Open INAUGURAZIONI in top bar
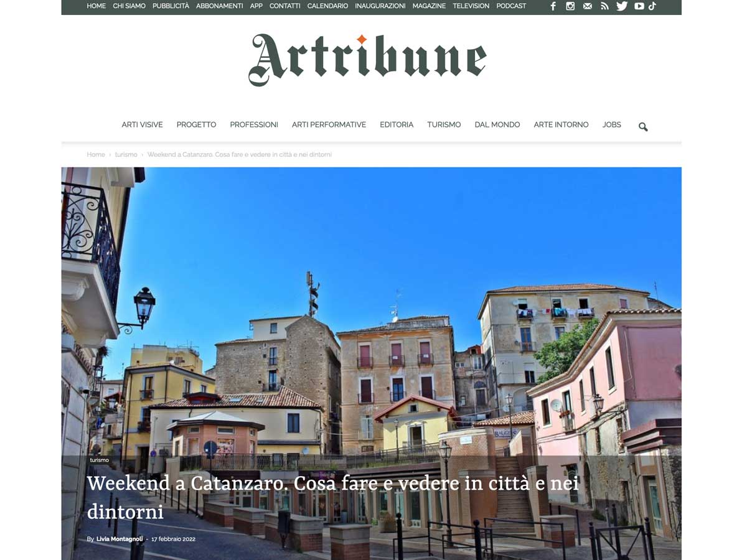 [380, 6]
